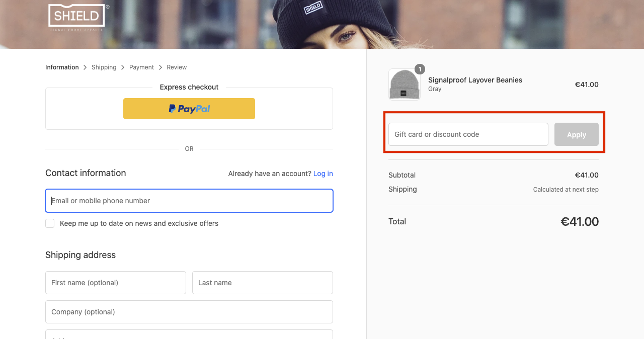Click the Company (optional) field
Image resolution: width=644 pixels, height=339 pixels.
click(x=189, y=312)
